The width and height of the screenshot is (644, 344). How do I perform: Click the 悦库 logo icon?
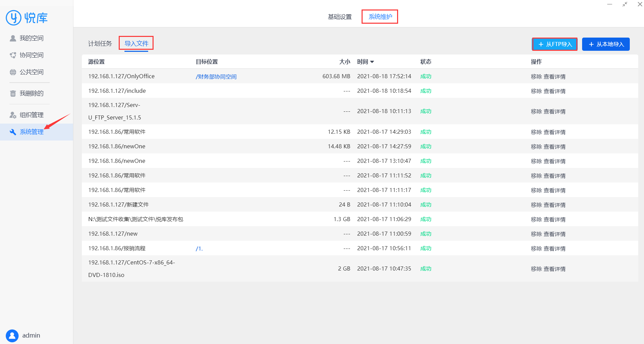(14, 18)
